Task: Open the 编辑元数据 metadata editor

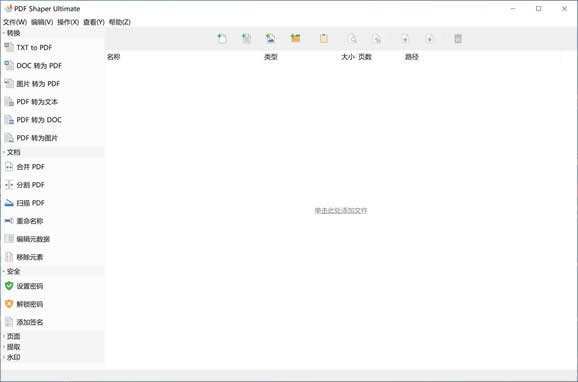Action: (x=27, y=239)
